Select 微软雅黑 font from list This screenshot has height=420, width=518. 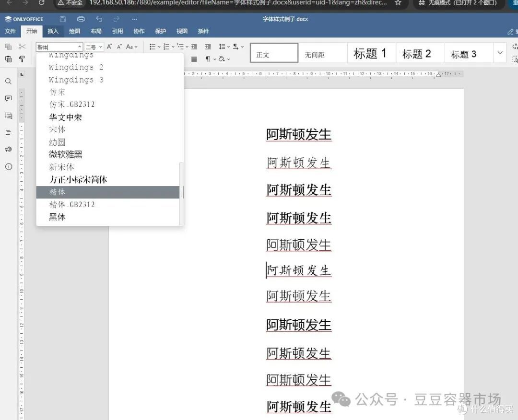pyautogui.click(x=108, y=154)
